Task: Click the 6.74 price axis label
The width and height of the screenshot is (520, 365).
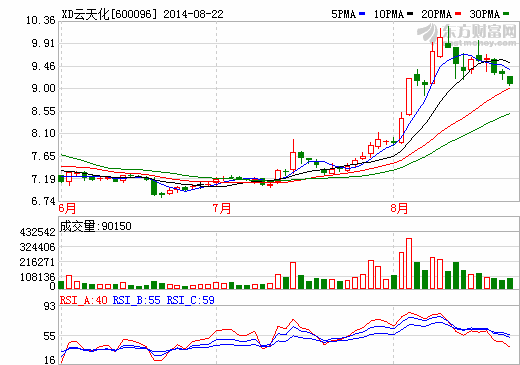Action: pos(43,201)
